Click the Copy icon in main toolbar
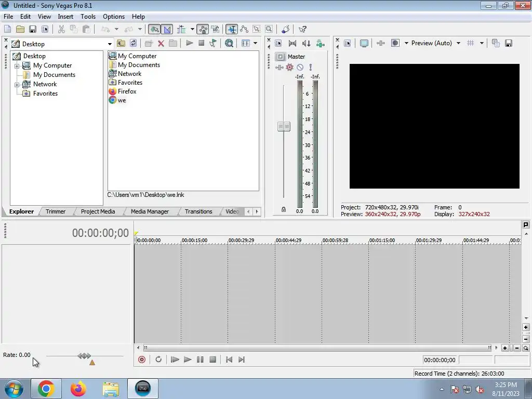 pos(74,29)
